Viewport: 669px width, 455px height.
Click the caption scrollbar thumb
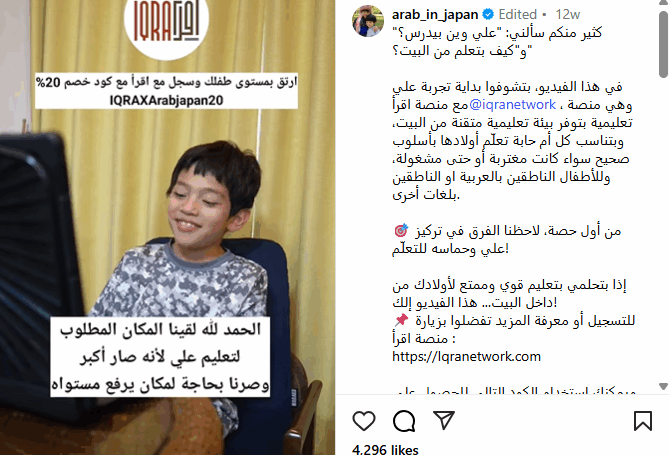tap(663, 44)
